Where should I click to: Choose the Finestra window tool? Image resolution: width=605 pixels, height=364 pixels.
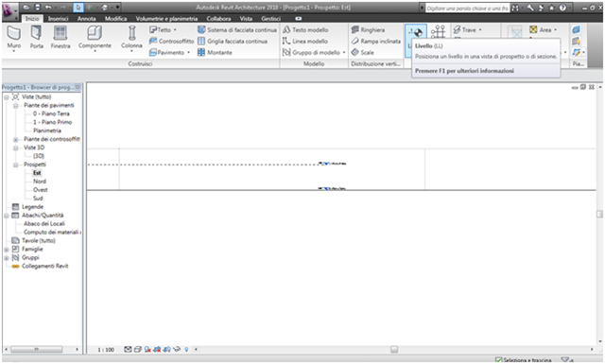pyautogui.click(x=60, y=38)
